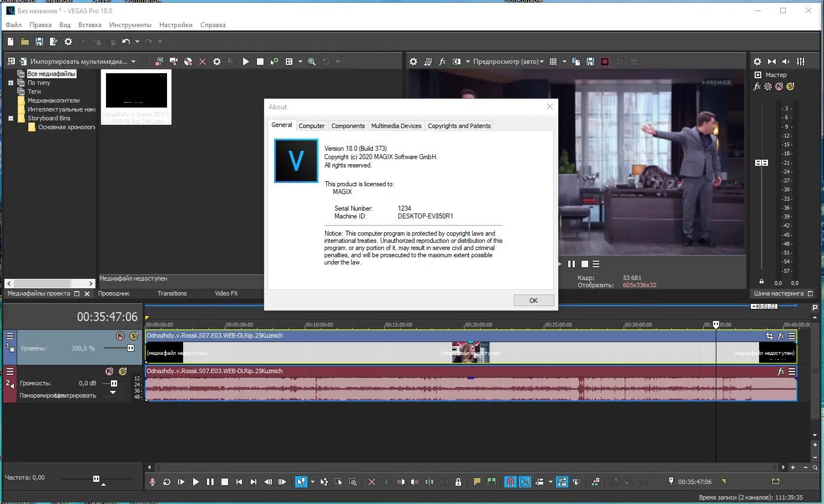Switch to the Components tab in About dialog
Image resolution: width=824 pixels, height=504 pixels.
[348, 126]
